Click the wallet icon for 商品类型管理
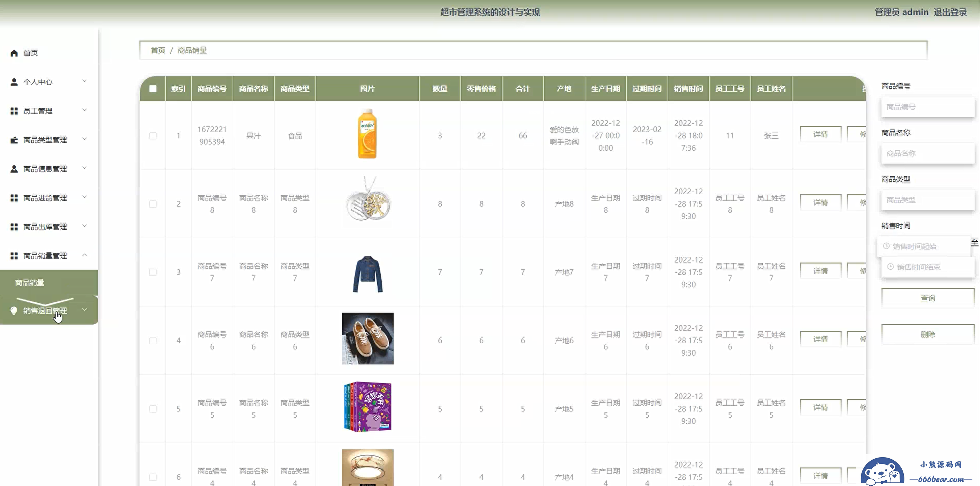 [14, 140]
